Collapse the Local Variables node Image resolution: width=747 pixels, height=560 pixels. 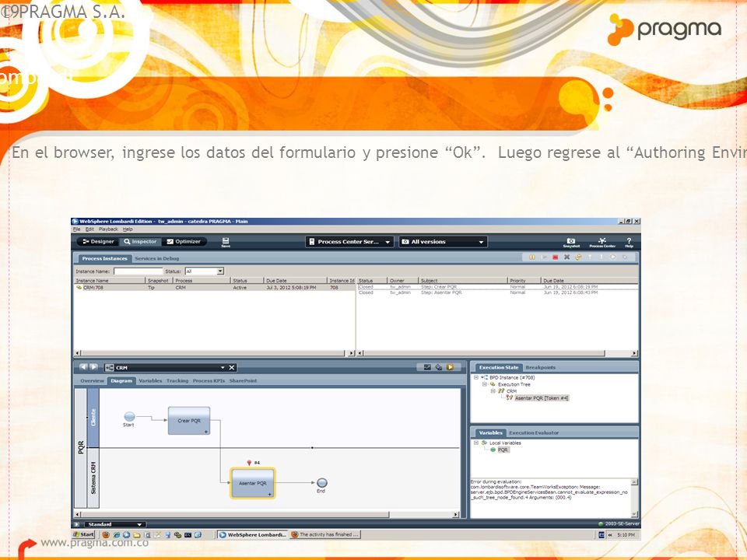click(476, 443)
